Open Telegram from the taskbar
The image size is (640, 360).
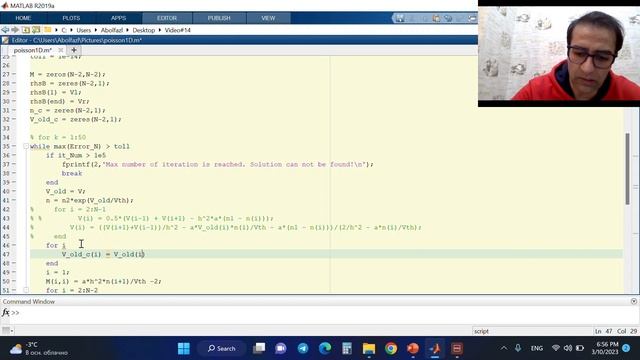303,349
